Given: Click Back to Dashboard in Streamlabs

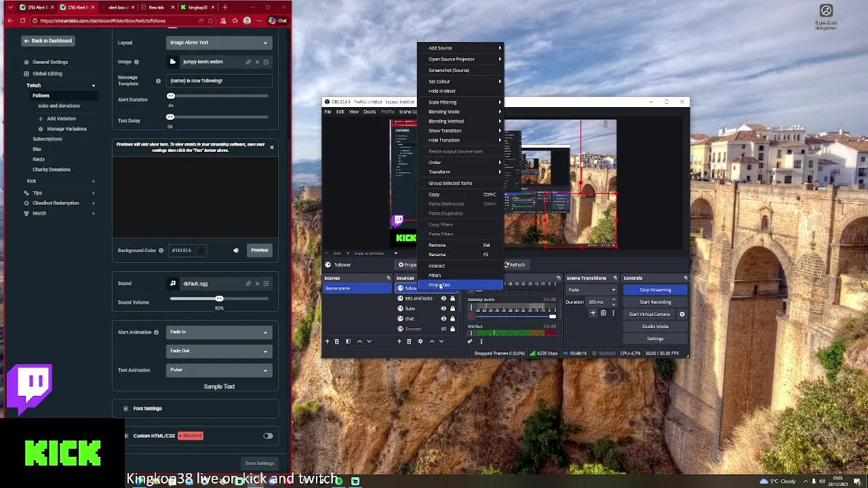Looking at the screenshot, I should click(47, 41).
